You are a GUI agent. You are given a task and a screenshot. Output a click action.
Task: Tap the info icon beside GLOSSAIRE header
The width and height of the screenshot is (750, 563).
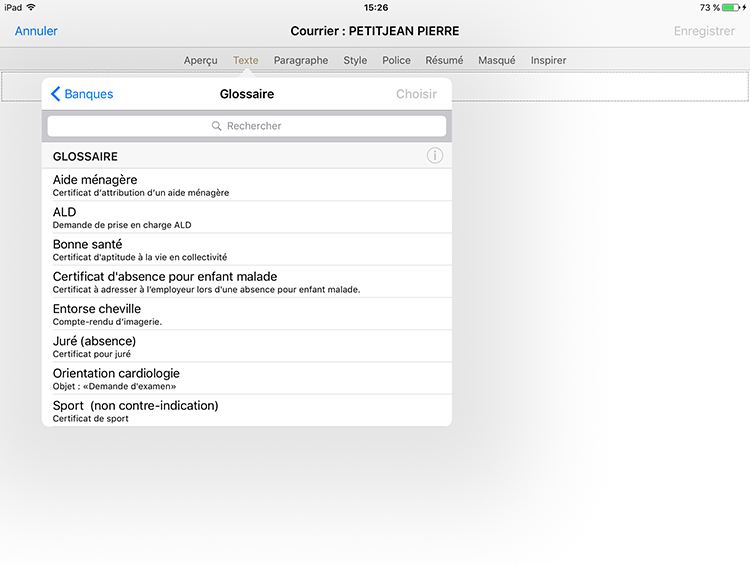point(434,156)
